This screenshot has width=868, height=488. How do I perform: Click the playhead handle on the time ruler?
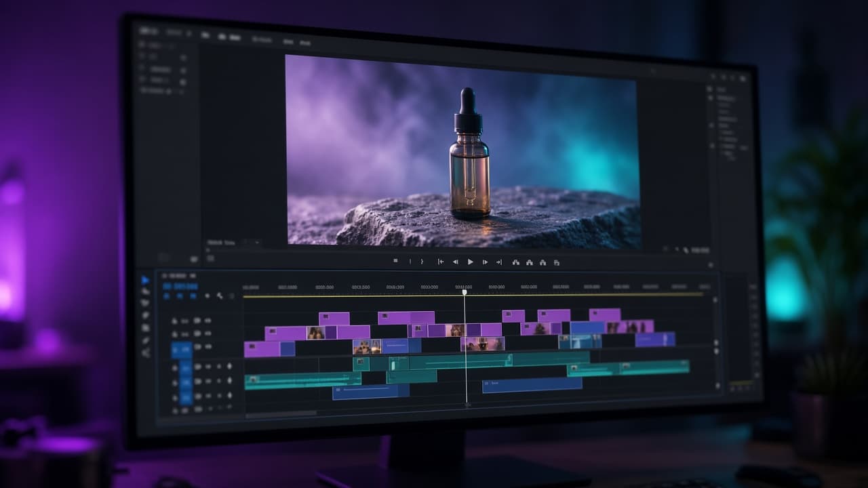(465, 292)
